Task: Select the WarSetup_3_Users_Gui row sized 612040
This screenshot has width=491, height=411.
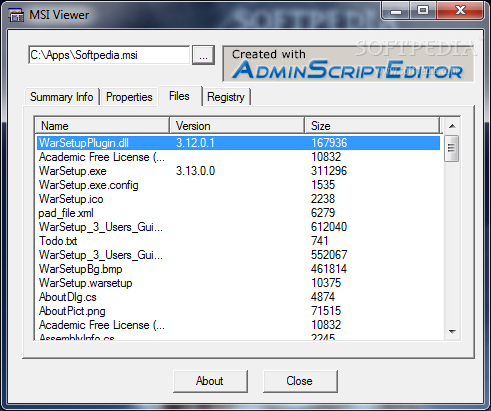Action: [x=238, y=227]
